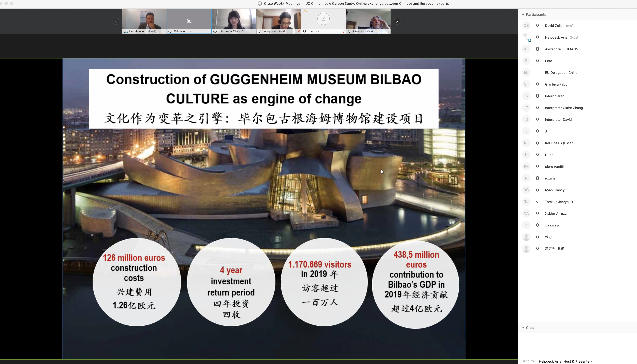Click the phone audio icon beside Tomasz Jerzyniak
637x364 pixels.
537,202
